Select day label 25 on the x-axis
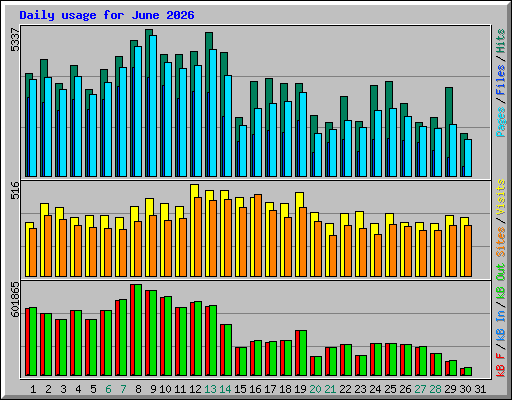The height and width of the screenshot is (400, 512). (x=390, y=389)
